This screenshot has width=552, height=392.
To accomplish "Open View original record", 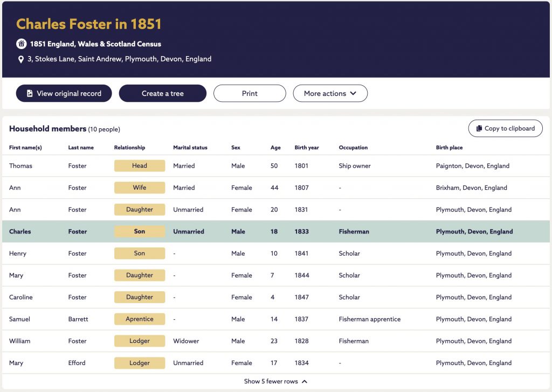I will pos(64,93).
